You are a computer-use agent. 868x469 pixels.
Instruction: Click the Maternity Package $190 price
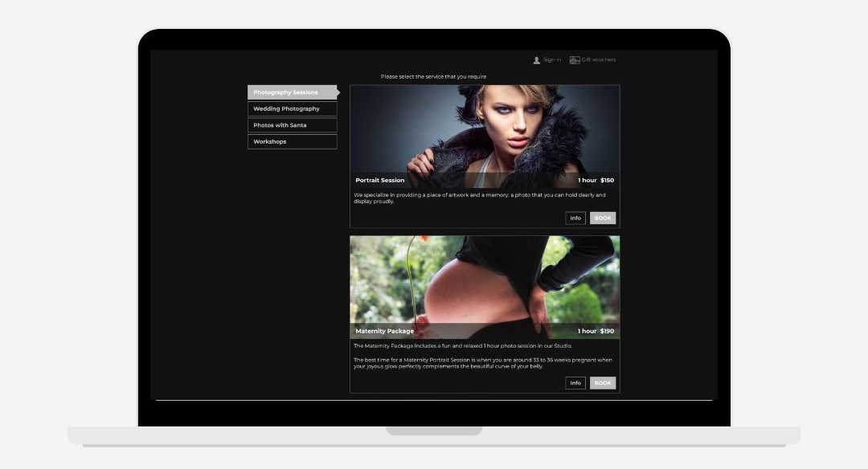click(x=607, y=331)
